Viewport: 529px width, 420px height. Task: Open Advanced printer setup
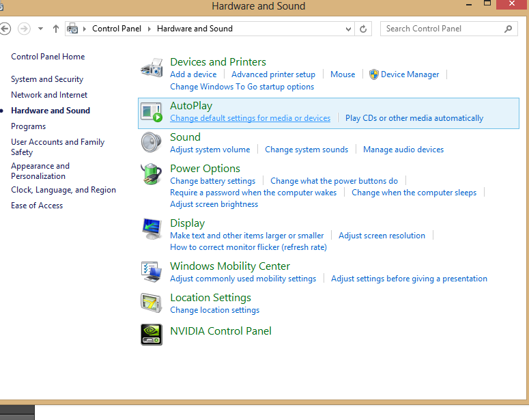point(273,74)
